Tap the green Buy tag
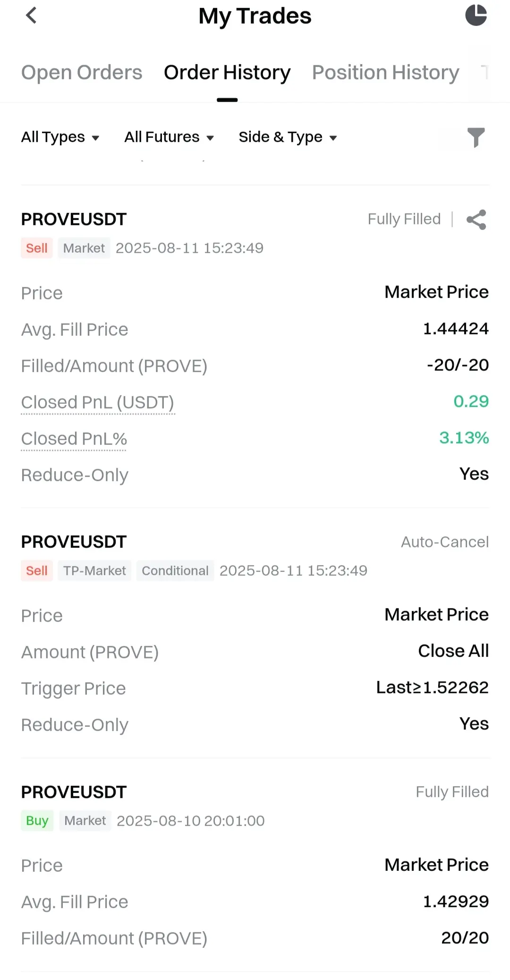This screenshot has height=980, width=510. point(37,821)
